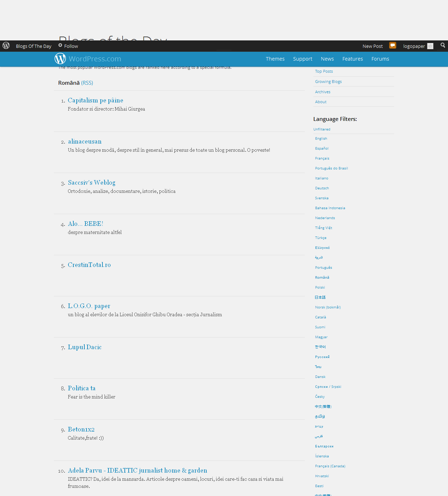Open the Blogs Of The Day menu
This screenshot has height=496, width=448.
coord(33,46)
